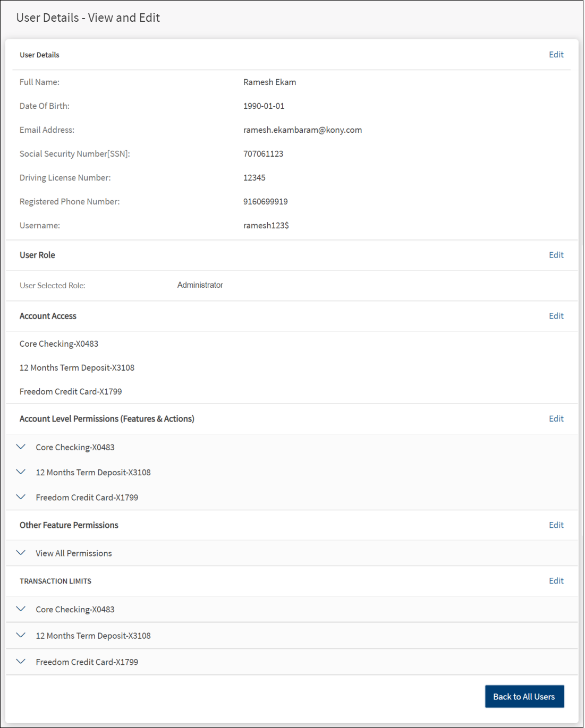Expand 12 Months Term Deposit-X3108 permissions chevron

click(21, 472)
